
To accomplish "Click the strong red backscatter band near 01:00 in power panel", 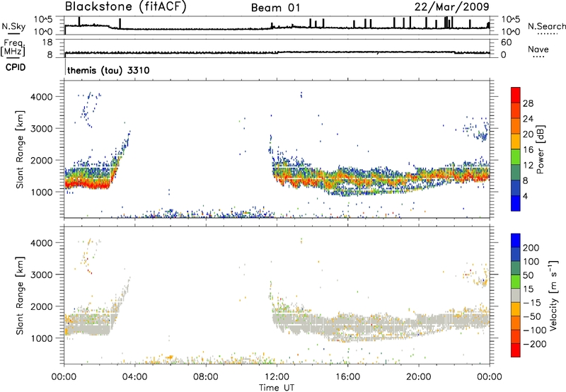I will [x=88, y=184].
